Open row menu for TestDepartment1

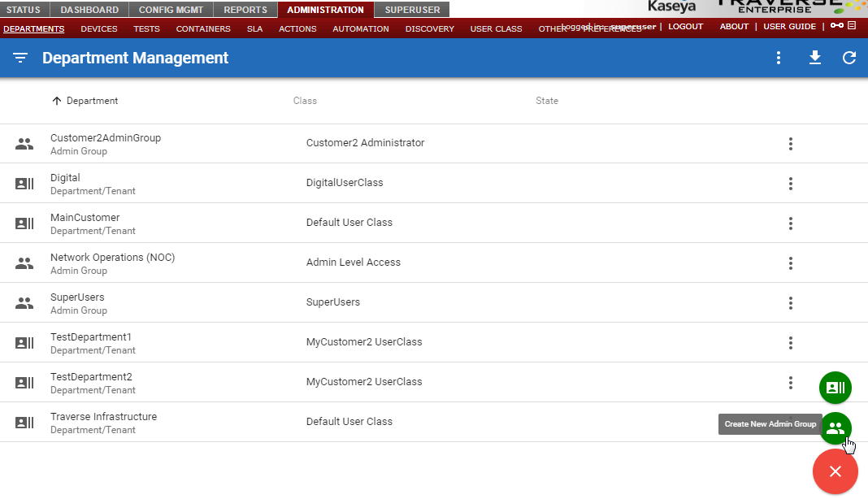click(x=791, y=344)
